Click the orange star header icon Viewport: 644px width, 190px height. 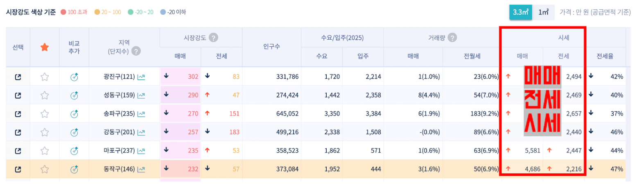(45, 47)
